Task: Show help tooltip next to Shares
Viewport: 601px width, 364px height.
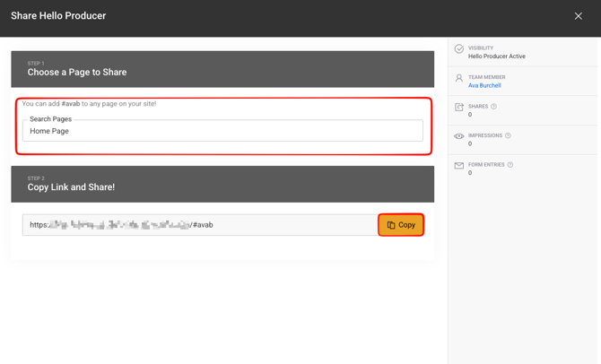Action: click(x=494, y=107)
